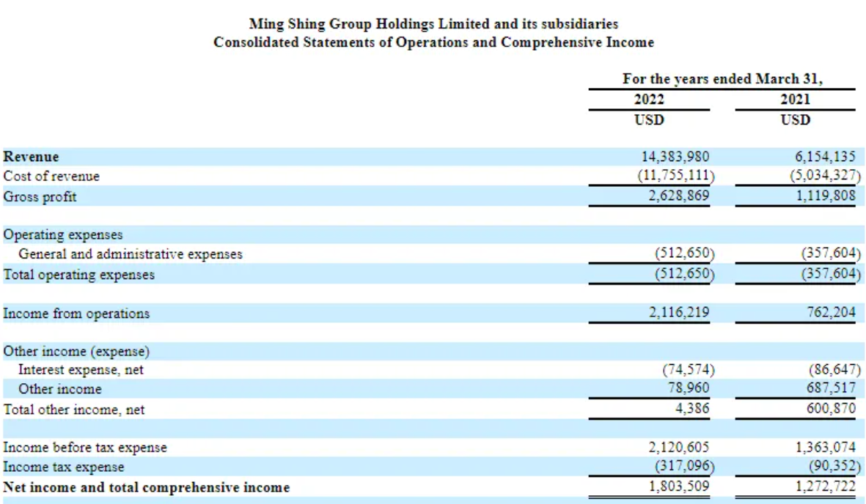Screen dimensions: 866x504
Task: Select income before tax 1,363,074
Action: click(825, 447)
